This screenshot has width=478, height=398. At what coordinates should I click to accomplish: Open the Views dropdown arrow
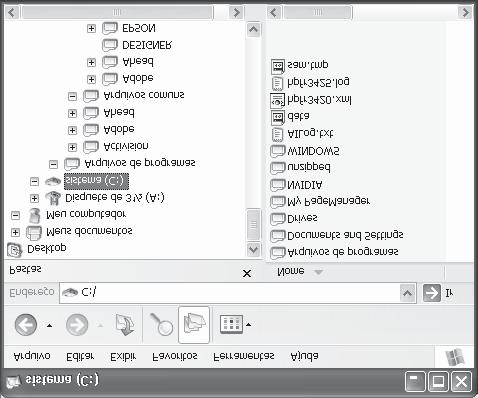tap(249, 325)
